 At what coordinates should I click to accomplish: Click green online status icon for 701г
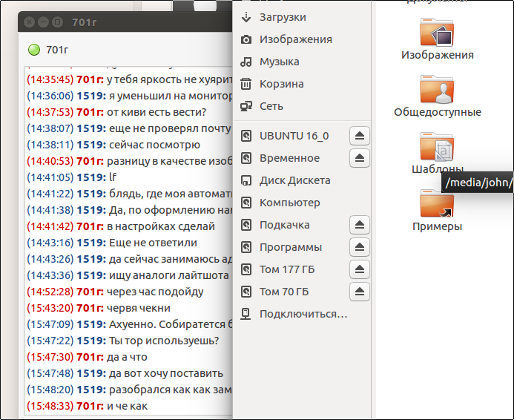(x=34, y=50)
